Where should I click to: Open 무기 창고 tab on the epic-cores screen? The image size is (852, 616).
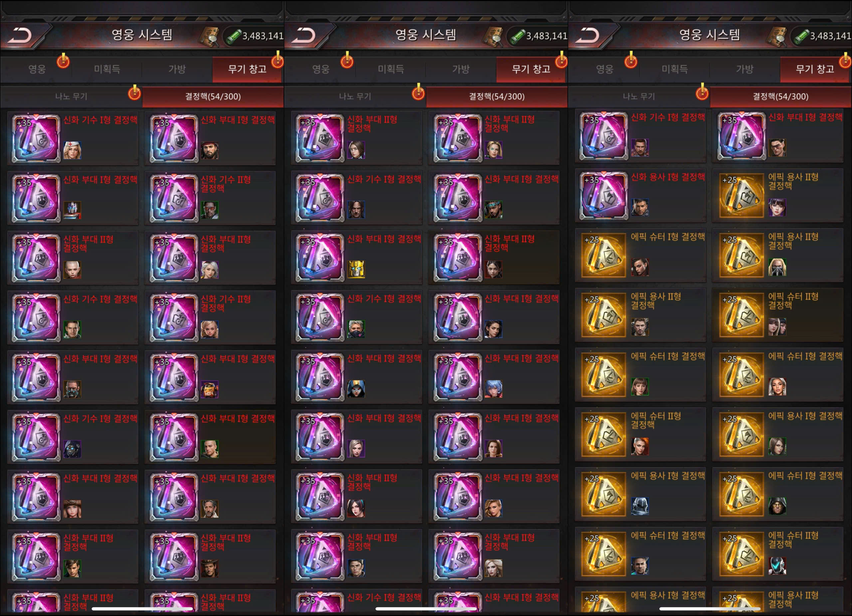[x=815, y=70]
